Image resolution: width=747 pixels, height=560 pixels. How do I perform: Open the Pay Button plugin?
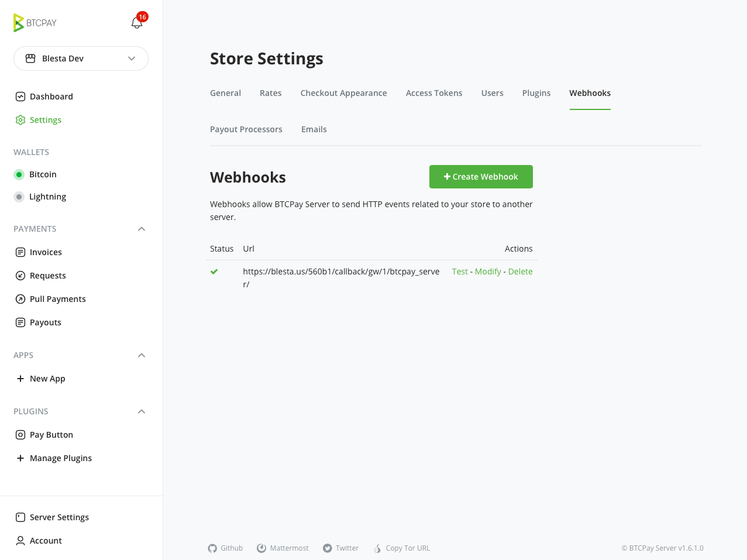coord(51,435)
